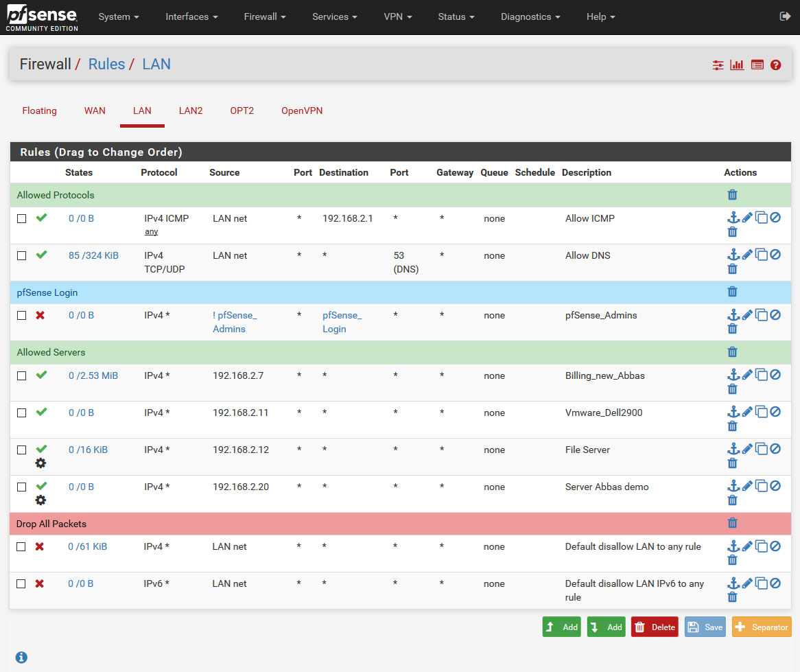Click anchor icon for Vmware_Dell2900 rule
The height and width of the screenshot is (672, 800).
tap(733, 411)
